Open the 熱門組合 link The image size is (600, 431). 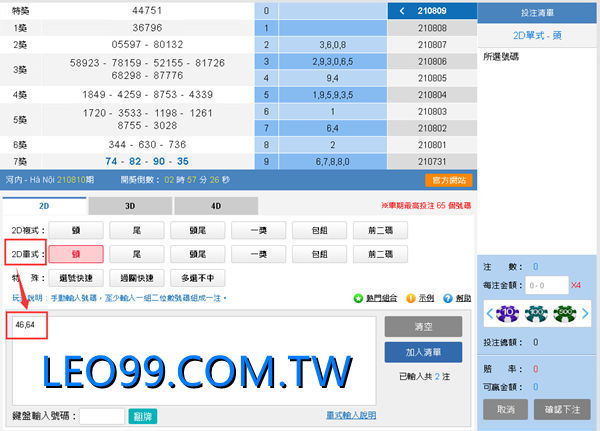point(381,298)
